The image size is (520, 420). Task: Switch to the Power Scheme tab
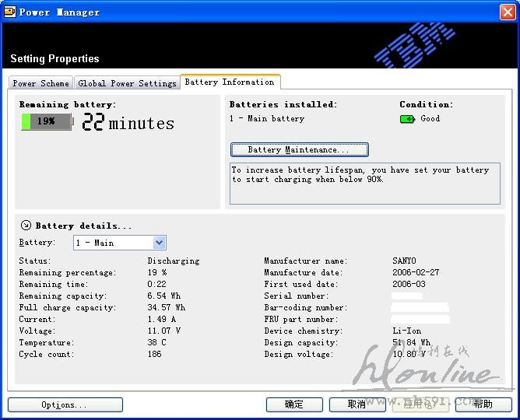tap(40, 83)
